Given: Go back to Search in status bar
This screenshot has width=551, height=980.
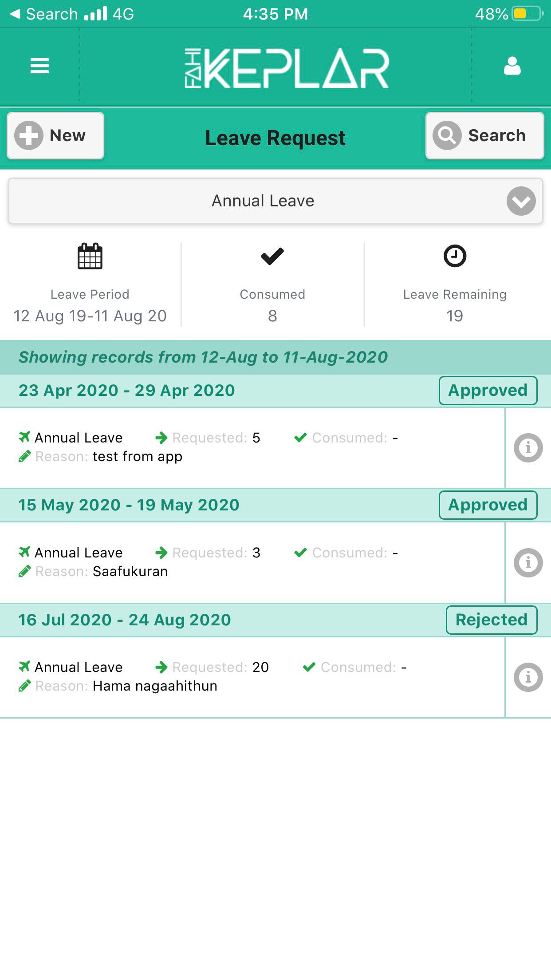Looking at the screenshot, I should point(43,14).
